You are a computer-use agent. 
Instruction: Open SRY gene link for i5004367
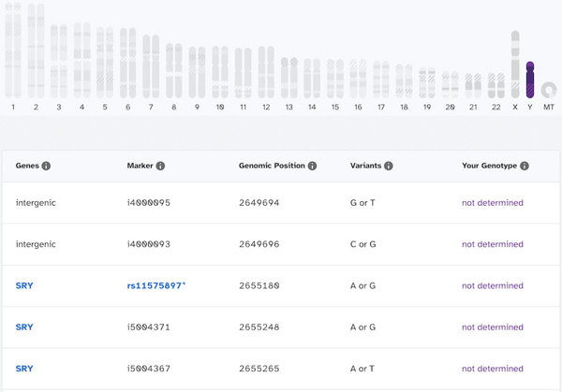tap(24, 369)
